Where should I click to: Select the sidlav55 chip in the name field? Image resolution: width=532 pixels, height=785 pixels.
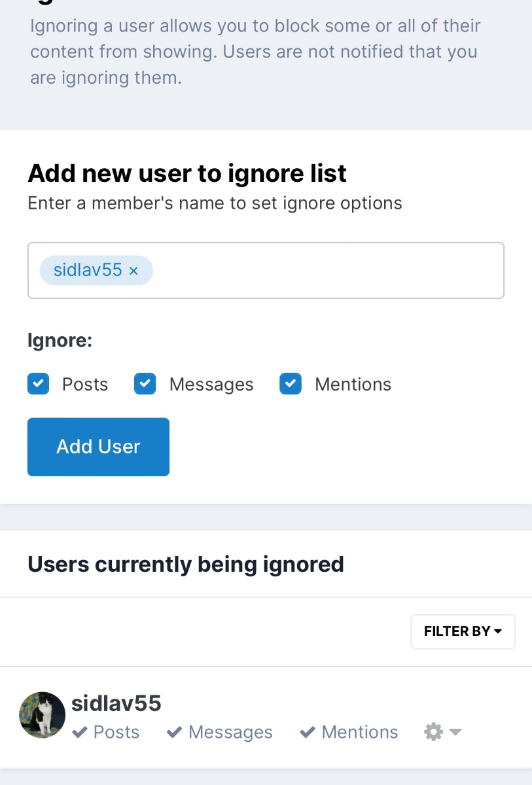click(x=88, y=271)
